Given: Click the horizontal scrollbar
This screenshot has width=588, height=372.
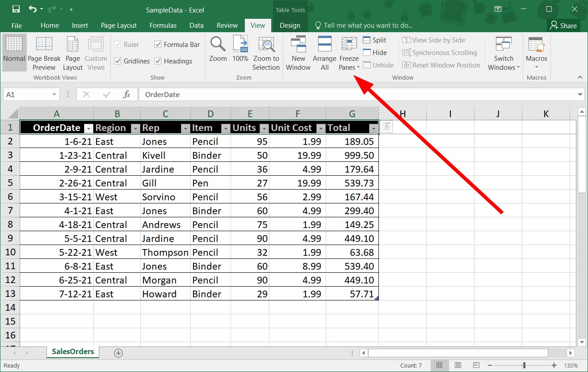Looking at the screenshot, I should (x=458, y=353).
